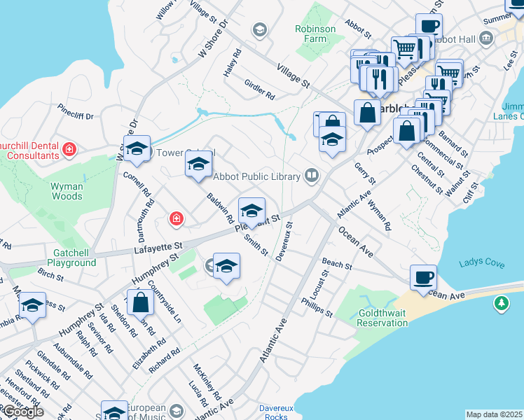
Task: Click the school marker on W Shore Dr
Action: pos(137,148)
